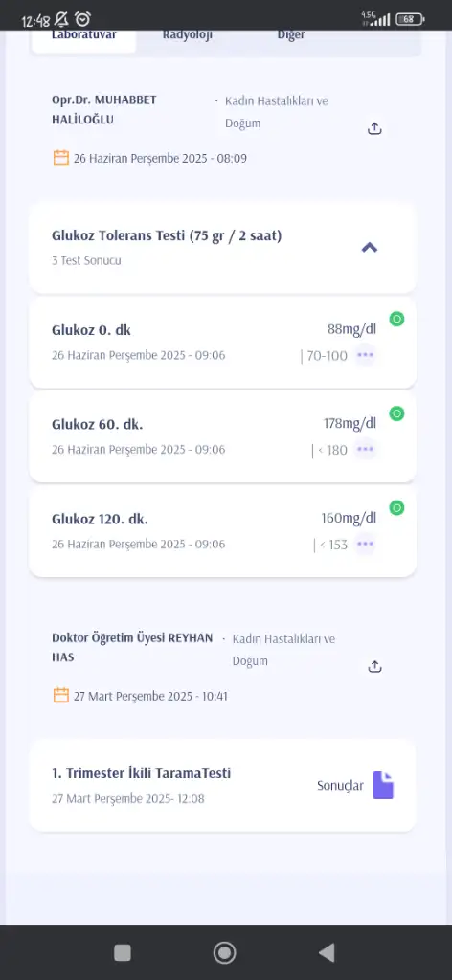Switch to the Diğer tab
The height and width of the screenshot is (980, 452).
tap(291, 35)
